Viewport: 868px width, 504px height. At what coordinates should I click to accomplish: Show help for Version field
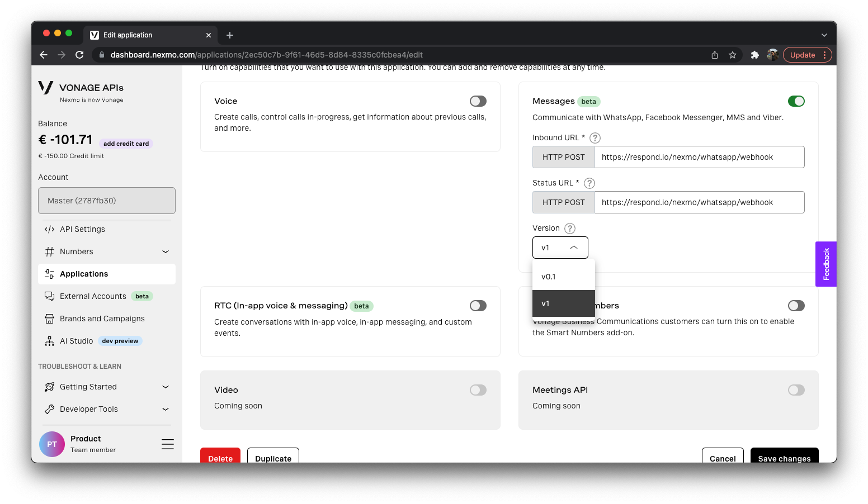coord(570,229)
